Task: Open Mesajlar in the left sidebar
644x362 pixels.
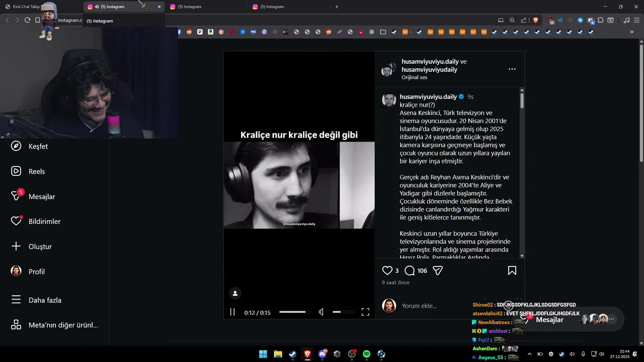Action: pyautogui.click(x=33, y=196)
